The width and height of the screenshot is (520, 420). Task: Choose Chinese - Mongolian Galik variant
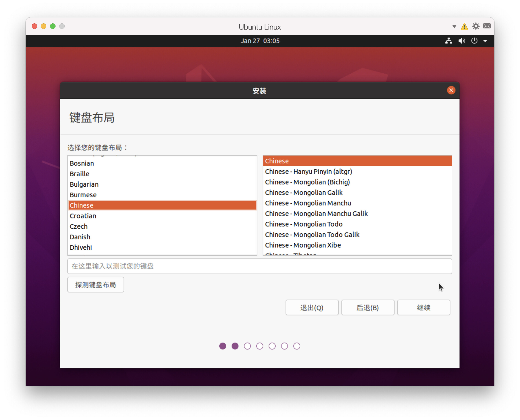coord(357,193)
